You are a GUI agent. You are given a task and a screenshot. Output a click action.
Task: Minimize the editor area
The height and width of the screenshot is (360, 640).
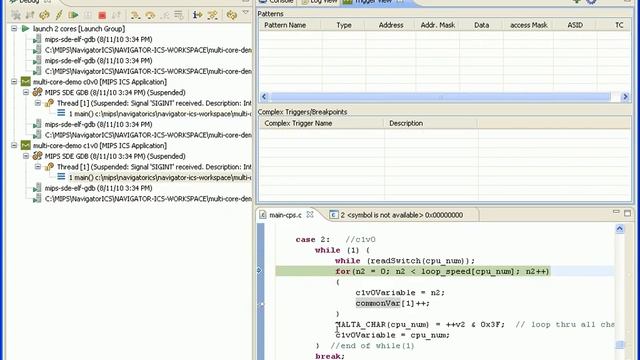click(x=616, y=212)
